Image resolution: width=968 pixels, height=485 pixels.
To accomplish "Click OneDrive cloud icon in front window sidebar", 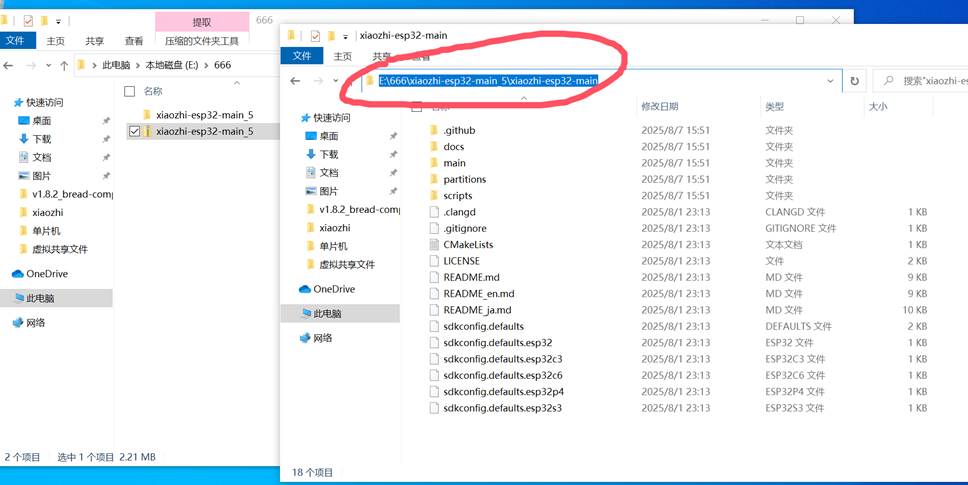I will click(305, 289).
